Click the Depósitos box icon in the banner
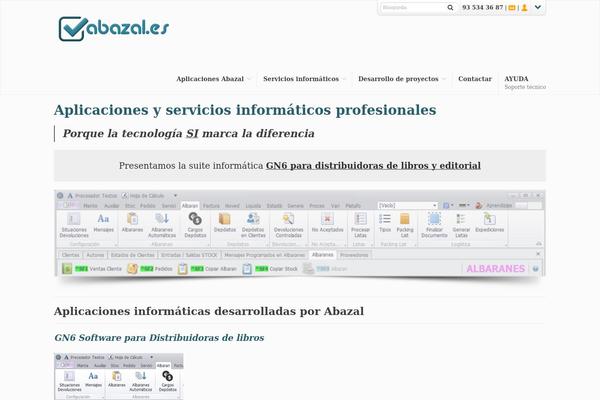This screenshot has width=600, height=400. click(x=225, y=223)
